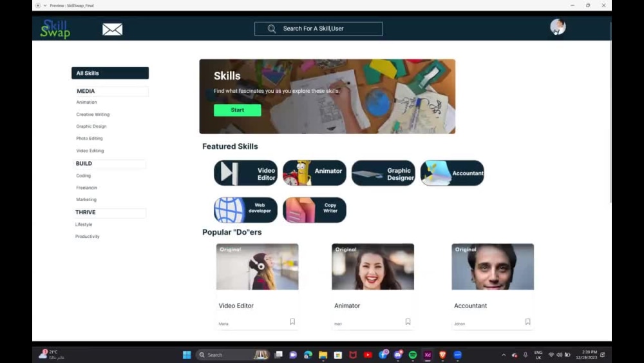Open Discord from the taskbar
This screenshot has width=644, height=363.
click(398, 355)
